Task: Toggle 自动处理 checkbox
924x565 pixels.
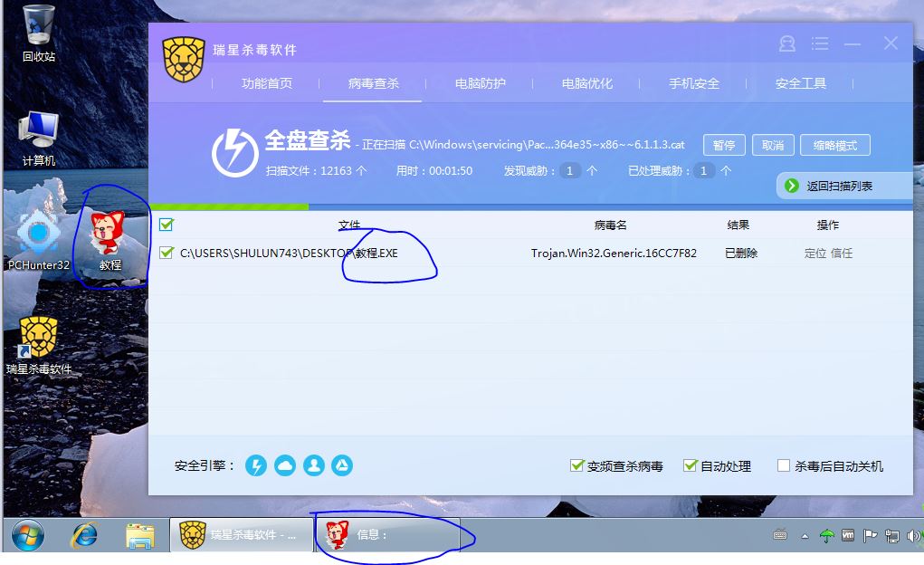Action: tap(690, 465)
